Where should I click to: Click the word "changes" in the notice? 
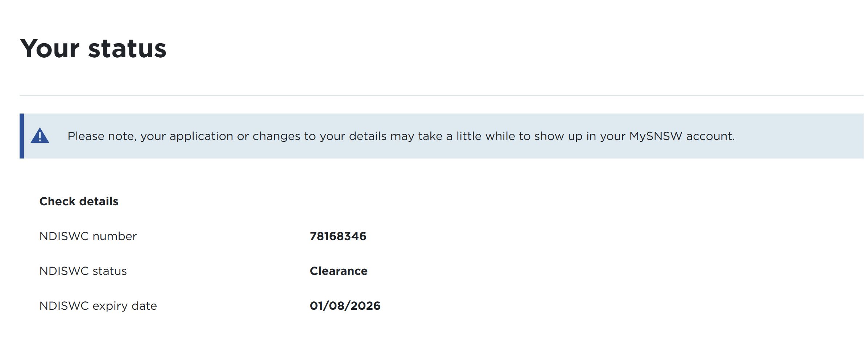coord(276,136)
